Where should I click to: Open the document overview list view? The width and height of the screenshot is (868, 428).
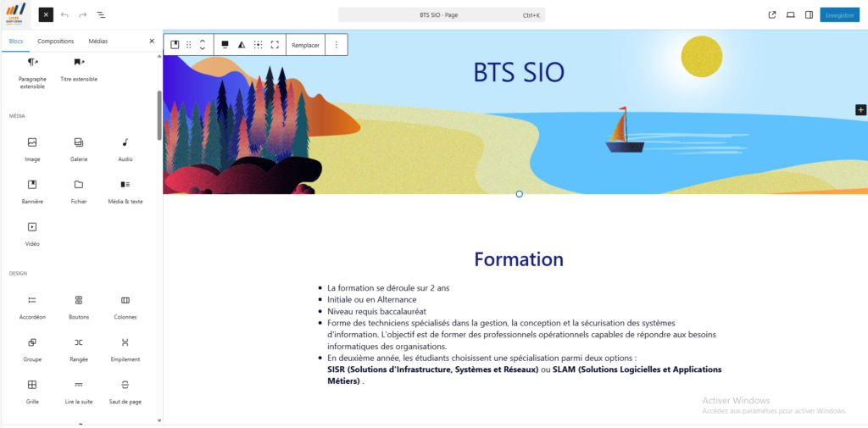[x=101, y=14]
